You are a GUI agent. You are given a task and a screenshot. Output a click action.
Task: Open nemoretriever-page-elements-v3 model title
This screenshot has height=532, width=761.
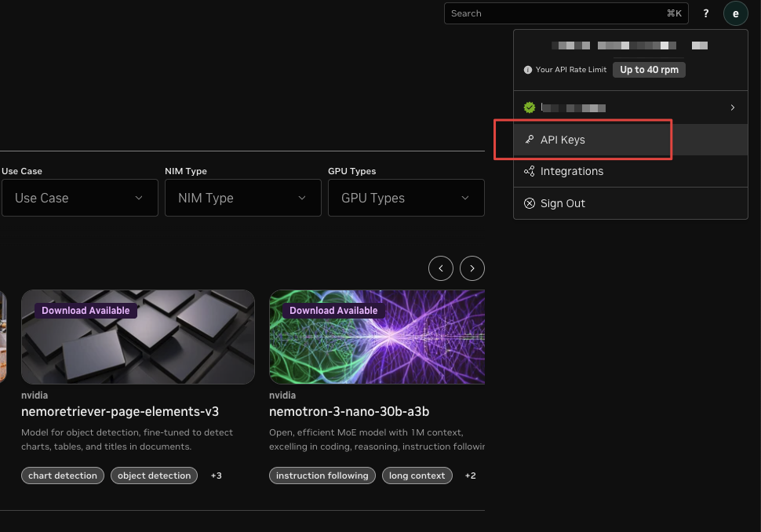pyautogui.click(x=120, y=412)
